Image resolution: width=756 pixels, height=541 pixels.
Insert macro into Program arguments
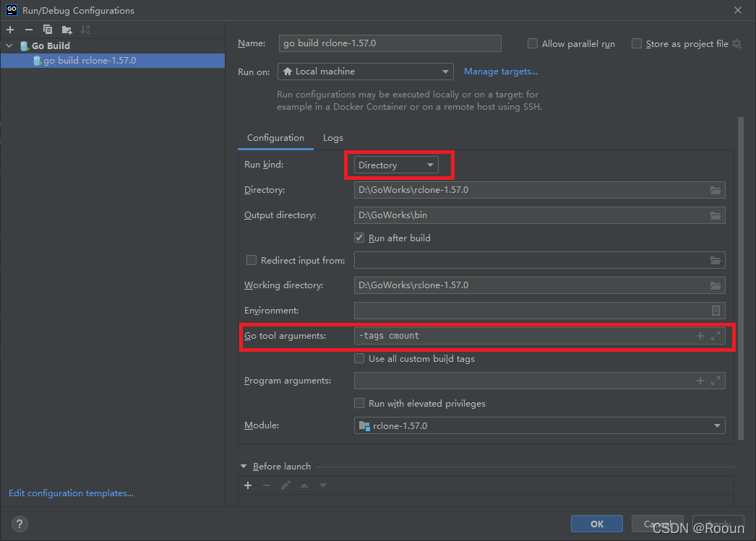pyautogui.click(x=700, y=381)
